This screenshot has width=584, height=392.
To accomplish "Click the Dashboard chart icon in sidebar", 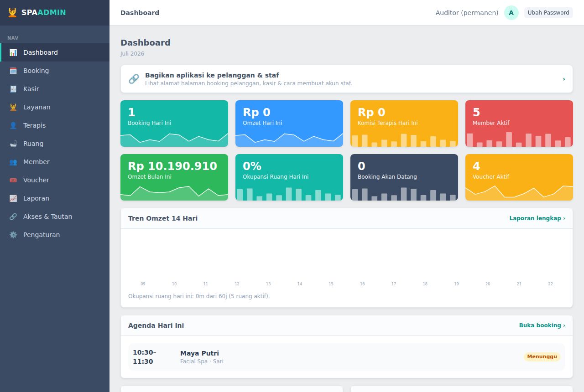I will 13,52.
